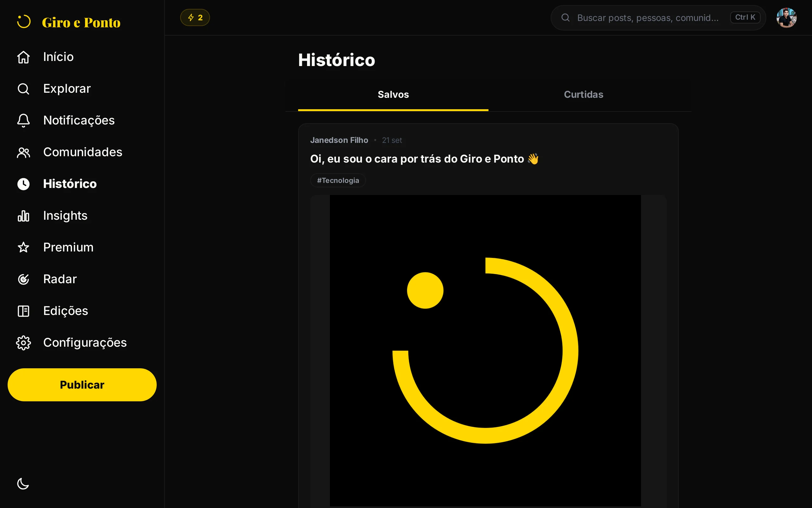Screen dimensions: 812x508
Task: Click the Histórico clock icon
Action: (x=23, y=184)
